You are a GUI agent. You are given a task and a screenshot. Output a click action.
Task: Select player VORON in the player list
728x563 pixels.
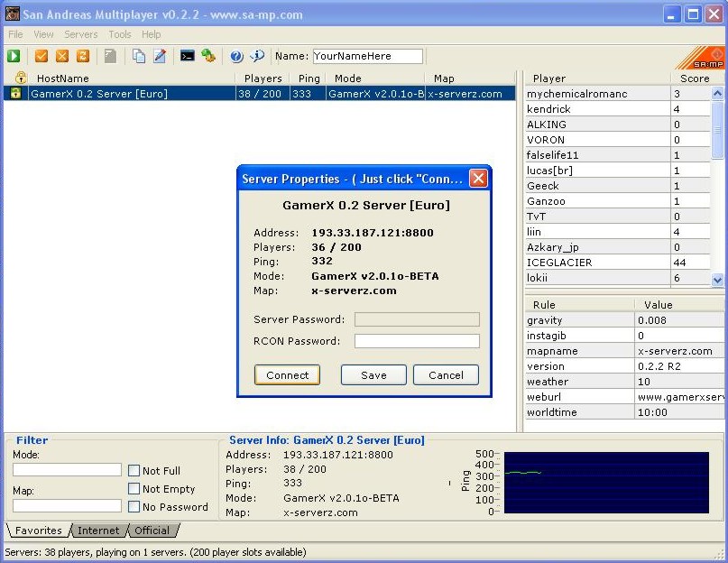(x=618, y=139)
